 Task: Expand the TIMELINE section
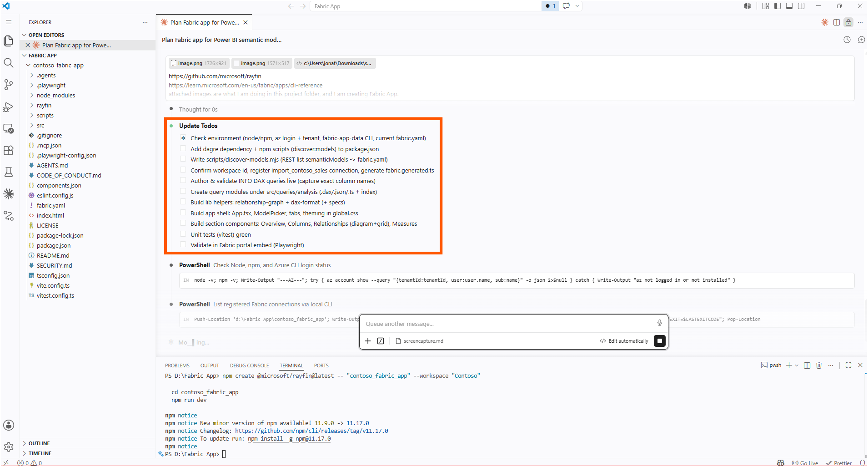(x=25, y=453)
